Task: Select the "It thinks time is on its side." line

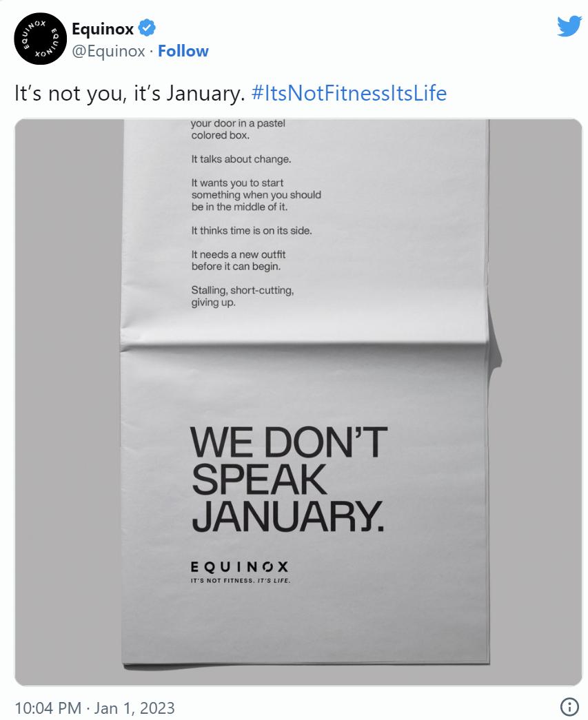Action: click(x=252, y=230)
